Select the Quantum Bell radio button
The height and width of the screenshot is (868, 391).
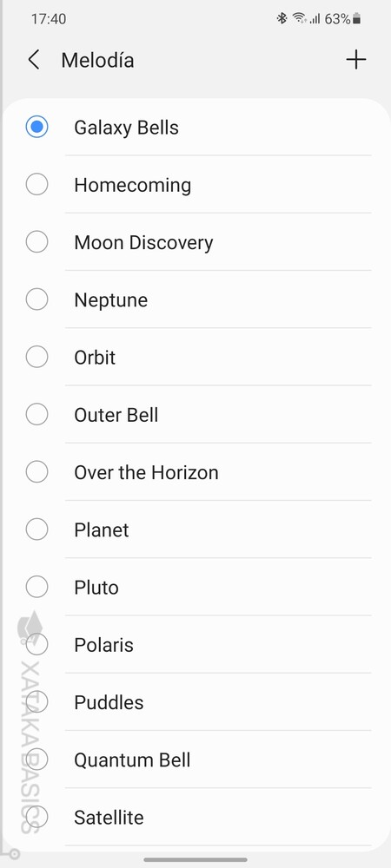[x=36, y=760]
